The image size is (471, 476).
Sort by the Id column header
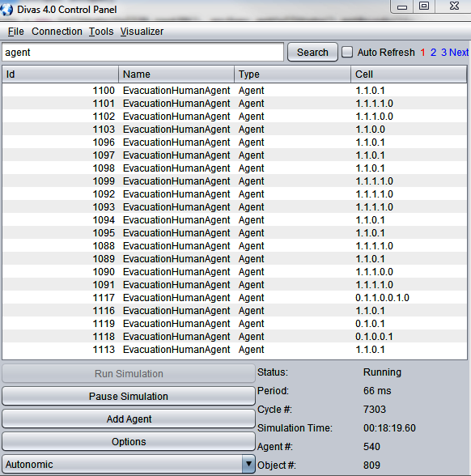pyautogui.click(x=61, y=74)
